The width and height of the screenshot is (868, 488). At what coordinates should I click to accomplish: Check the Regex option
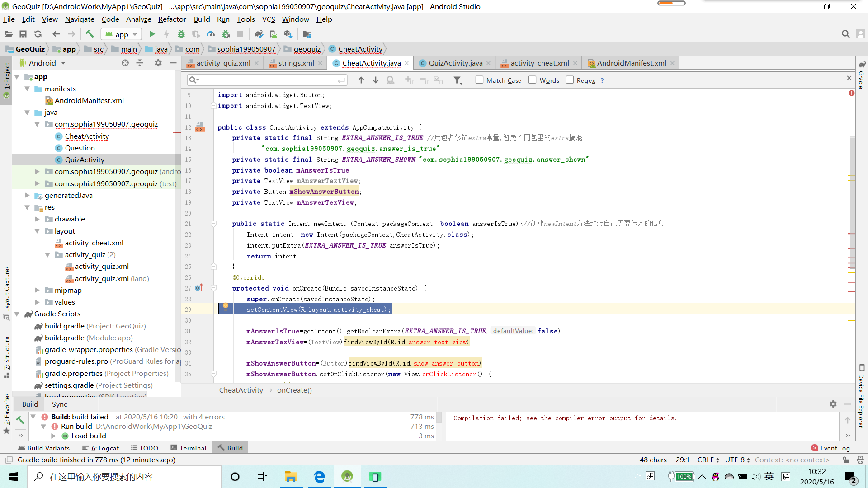(x=570, y=80)
